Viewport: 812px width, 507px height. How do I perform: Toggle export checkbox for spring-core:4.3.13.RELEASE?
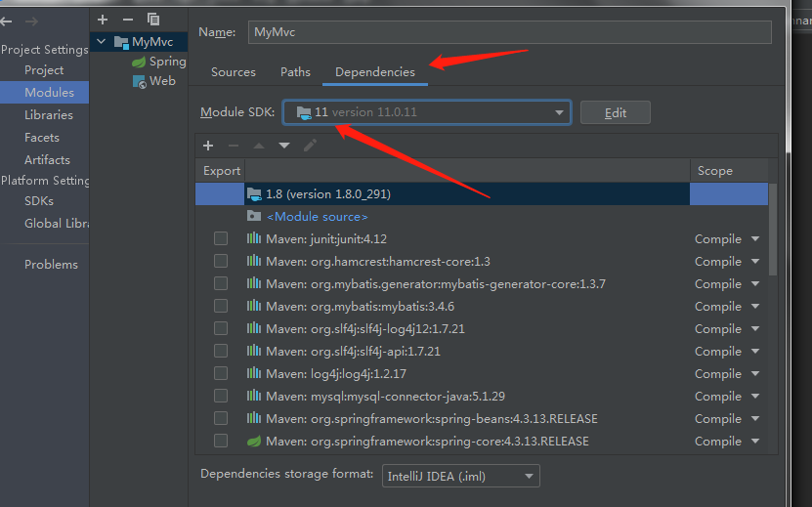(221, 441)
